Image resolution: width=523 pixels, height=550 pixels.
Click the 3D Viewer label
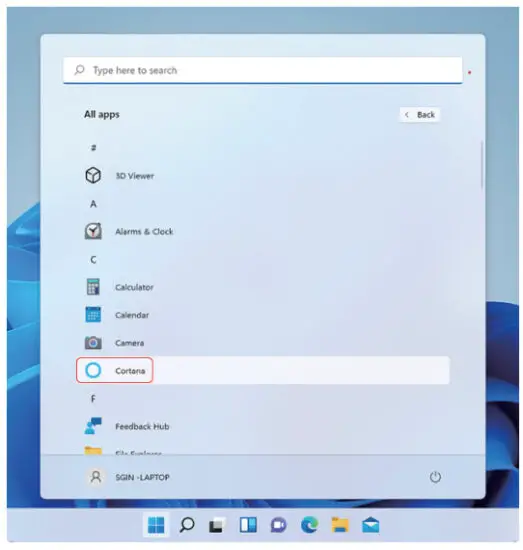(x=135, y=176)
